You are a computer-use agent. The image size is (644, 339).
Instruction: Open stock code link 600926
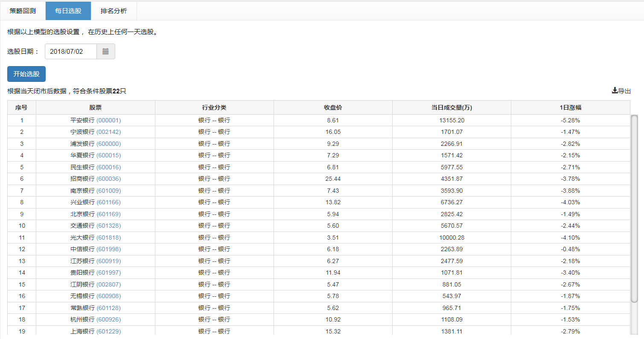click(x=109, y=320)
